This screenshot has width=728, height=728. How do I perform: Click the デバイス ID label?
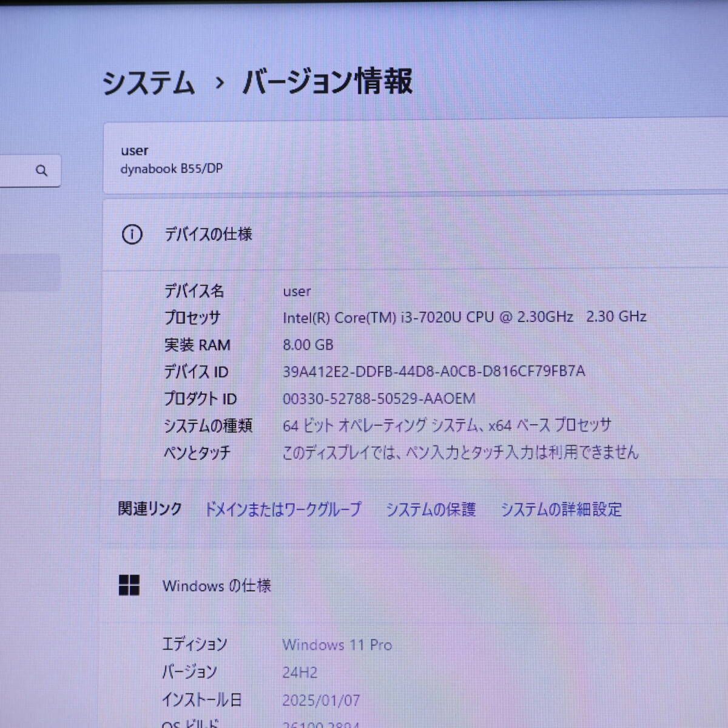pos(196,371)
